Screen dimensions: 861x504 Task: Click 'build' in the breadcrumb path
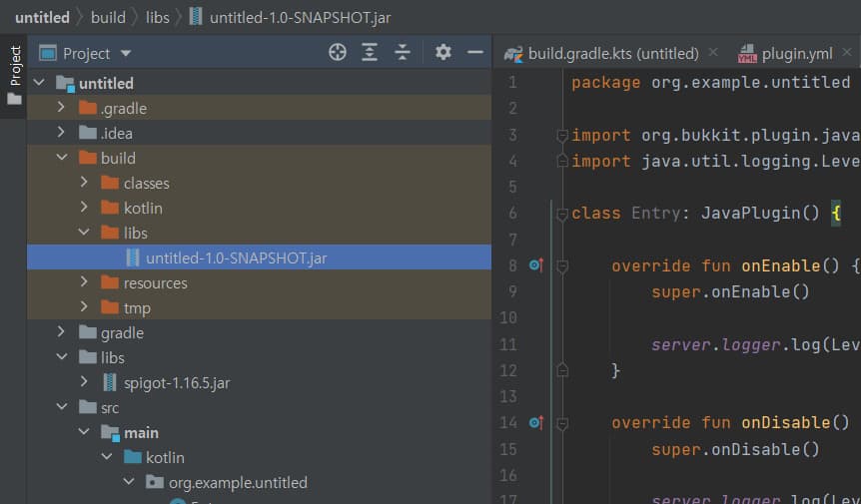[x=108, y=17]
